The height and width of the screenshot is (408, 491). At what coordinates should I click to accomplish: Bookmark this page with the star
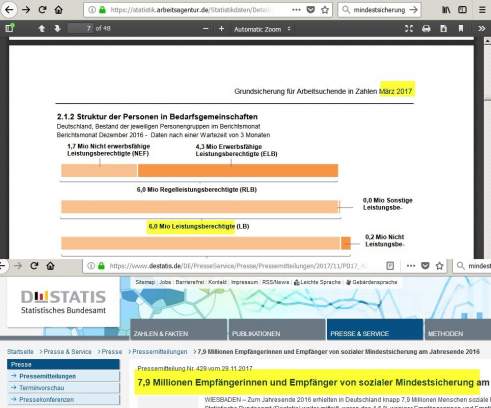tap(325, 10)
